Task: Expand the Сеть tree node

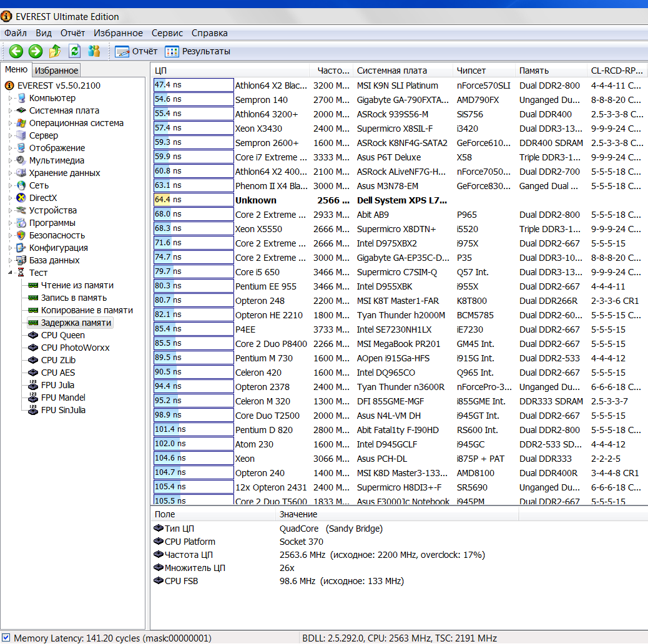Action: point(11,185)
